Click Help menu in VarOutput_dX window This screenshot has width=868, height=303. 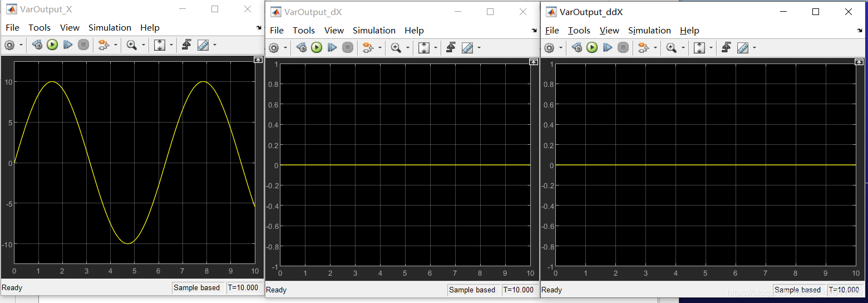tap(414, 30)
